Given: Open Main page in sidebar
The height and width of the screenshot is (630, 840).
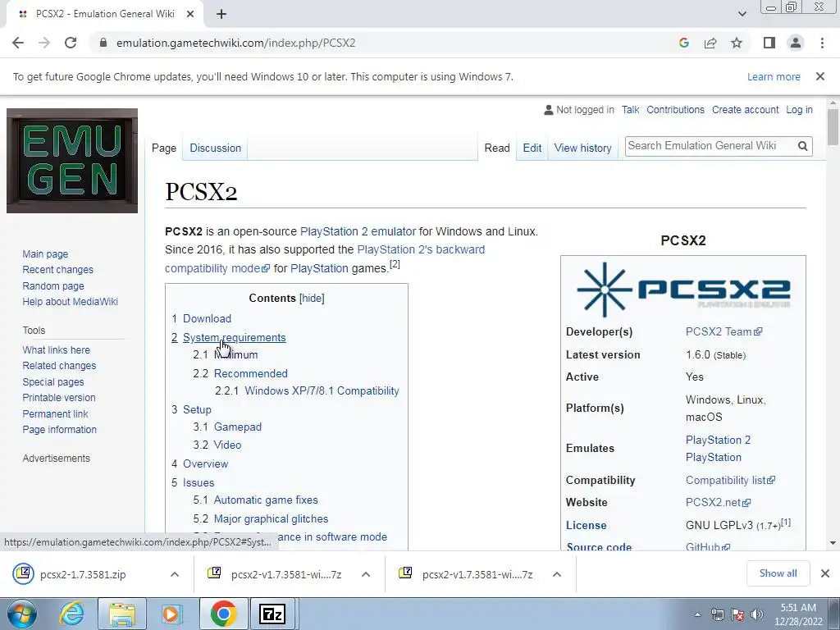Looking at the screenshot, I should pos(45,254).
